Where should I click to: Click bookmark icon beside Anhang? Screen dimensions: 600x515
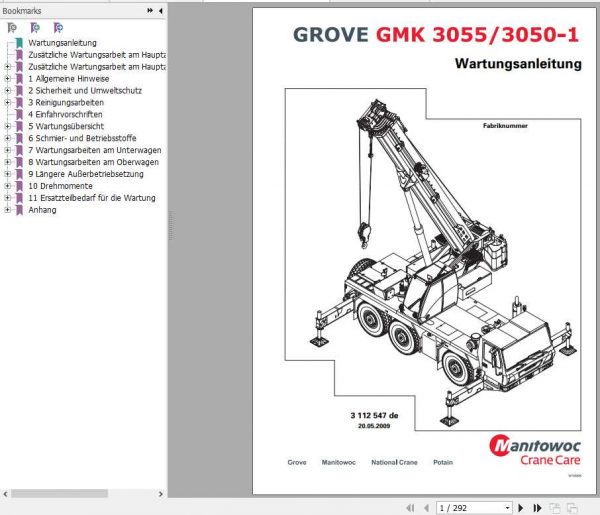19,210
